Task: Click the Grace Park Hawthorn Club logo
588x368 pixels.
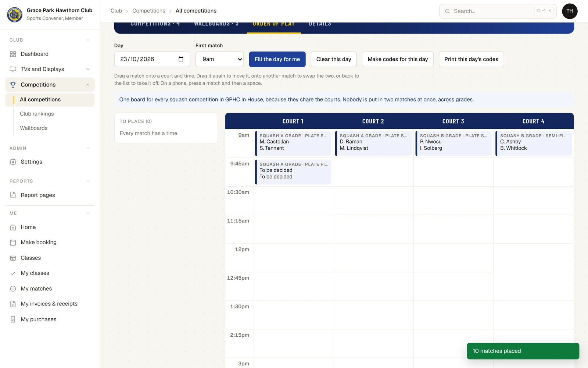Action: point(15,14)
